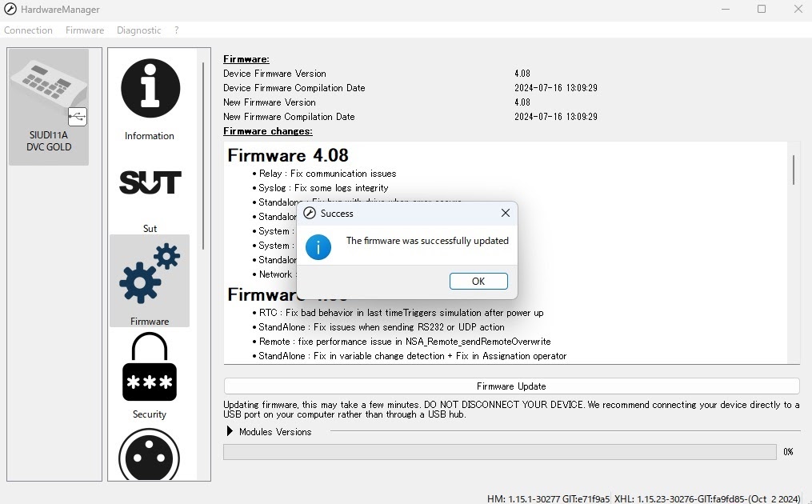Screen dimensions: 812x504
Task: Select the SUT section icon
Action: click(150, 184)
